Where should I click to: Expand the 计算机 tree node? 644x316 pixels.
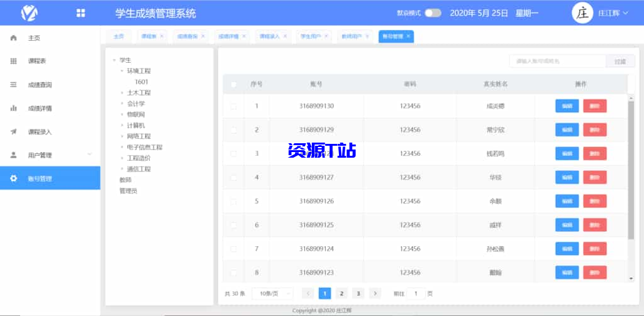coord(122,126)
